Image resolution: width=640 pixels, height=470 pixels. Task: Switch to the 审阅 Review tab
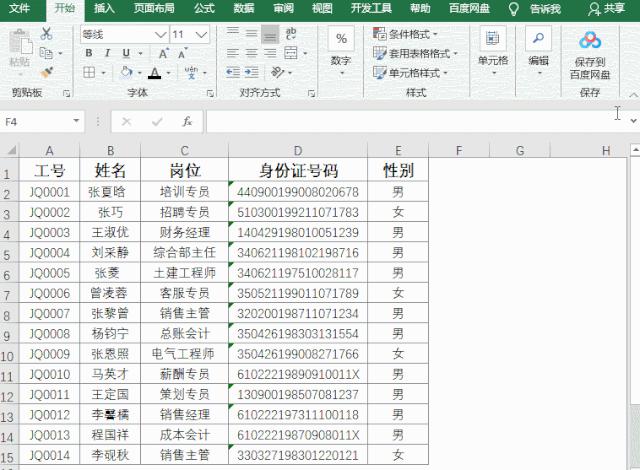(283, 8)
